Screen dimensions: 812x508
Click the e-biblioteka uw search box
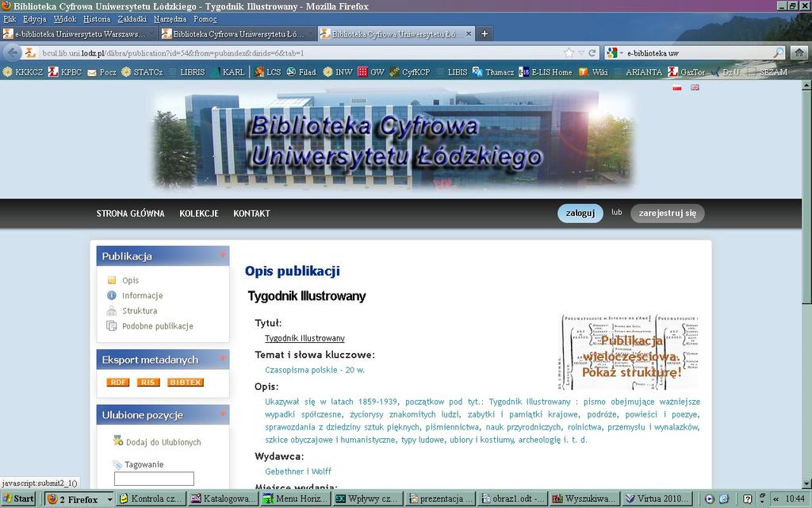699,53
